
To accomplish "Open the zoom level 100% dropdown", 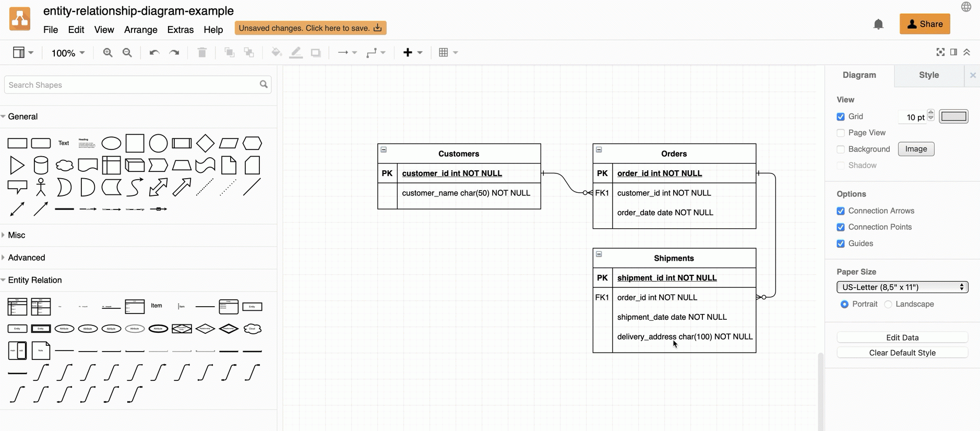I will (x=68, y=53).
